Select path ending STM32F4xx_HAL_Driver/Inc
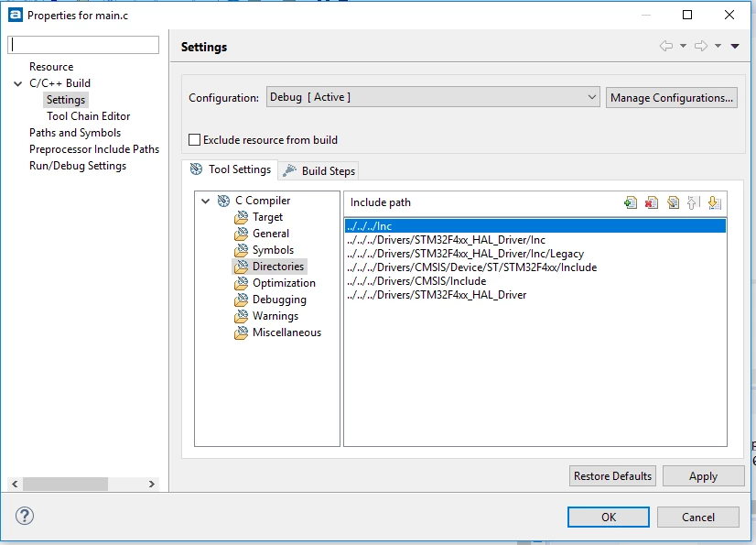 point(535,240)
